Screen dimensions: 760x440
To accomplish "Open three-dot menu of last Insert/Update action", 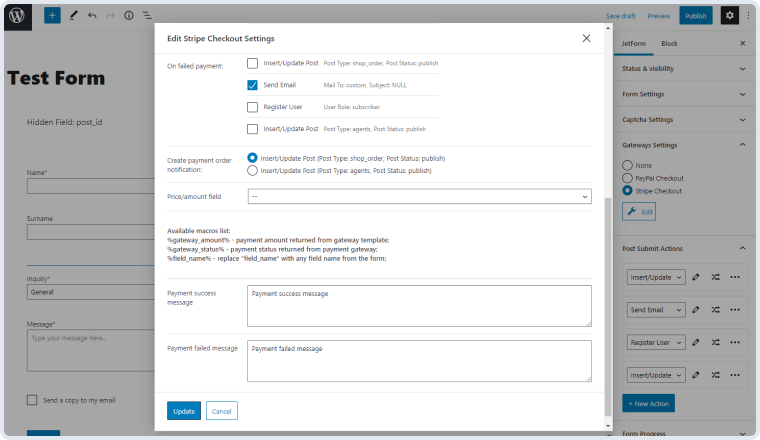I will click(x=735, y=375).
